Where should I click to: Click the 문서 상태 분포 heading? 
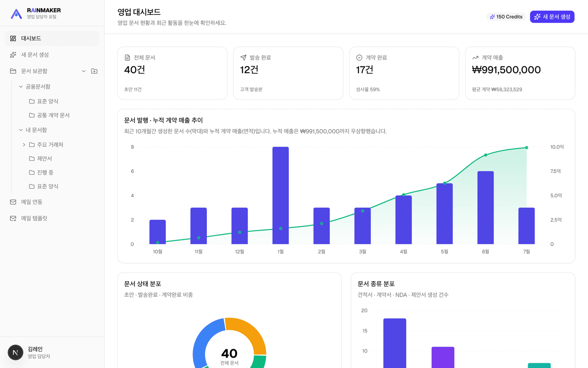point(143,284)
